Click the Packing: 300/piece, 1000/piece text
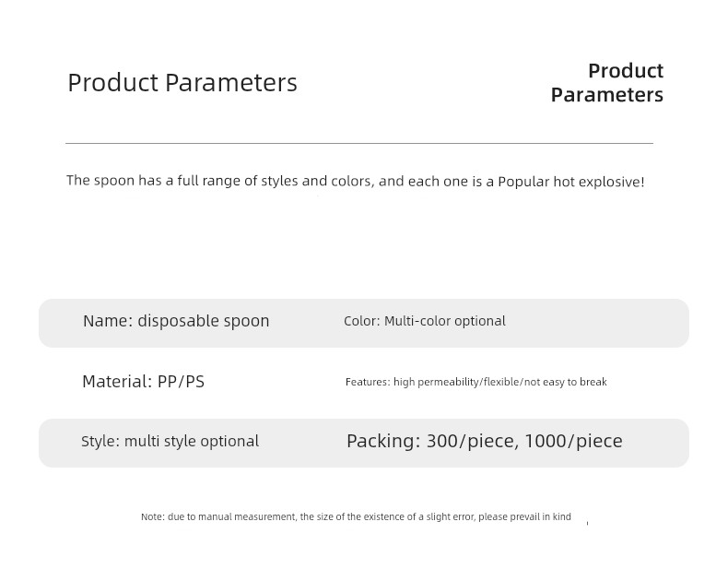The image size is (728, 581). click(x=484, y=441)
